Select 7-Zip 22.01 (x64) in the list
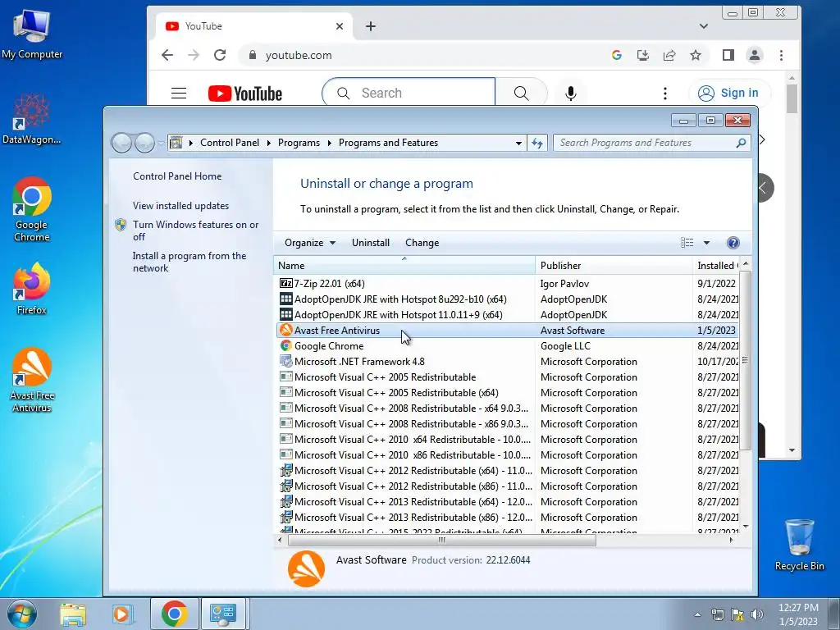This screenshot has width=840, height=630. click(507, 283)
